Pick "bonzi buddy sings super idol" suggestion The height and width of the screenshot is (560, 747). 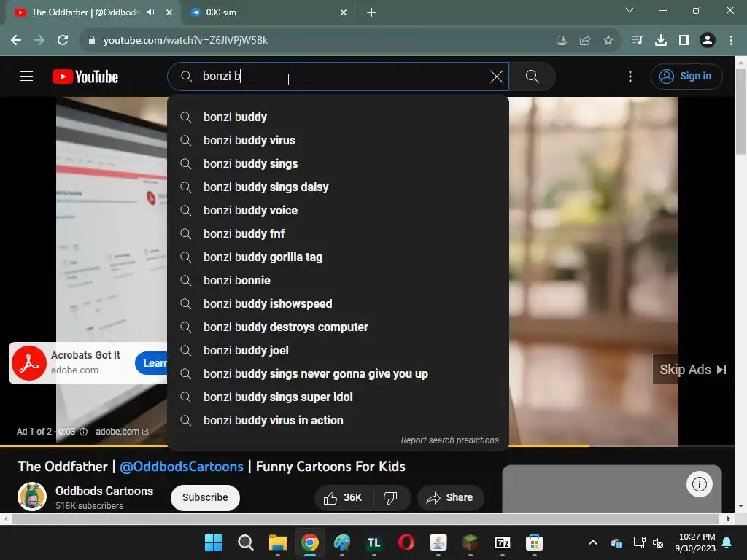(x=338, y=397)
